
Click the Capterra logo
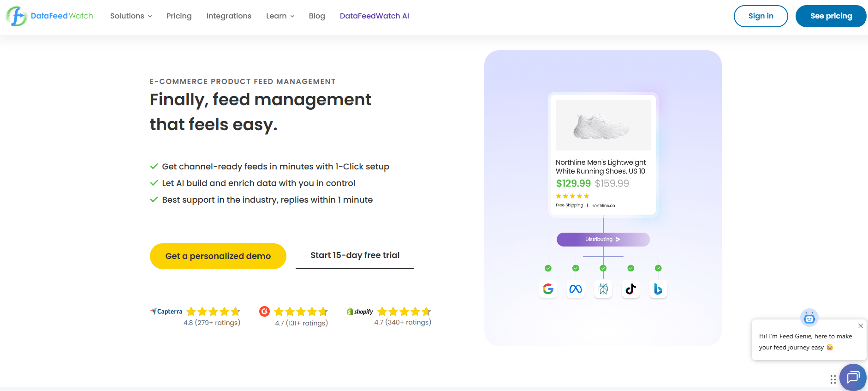point(166,312)
